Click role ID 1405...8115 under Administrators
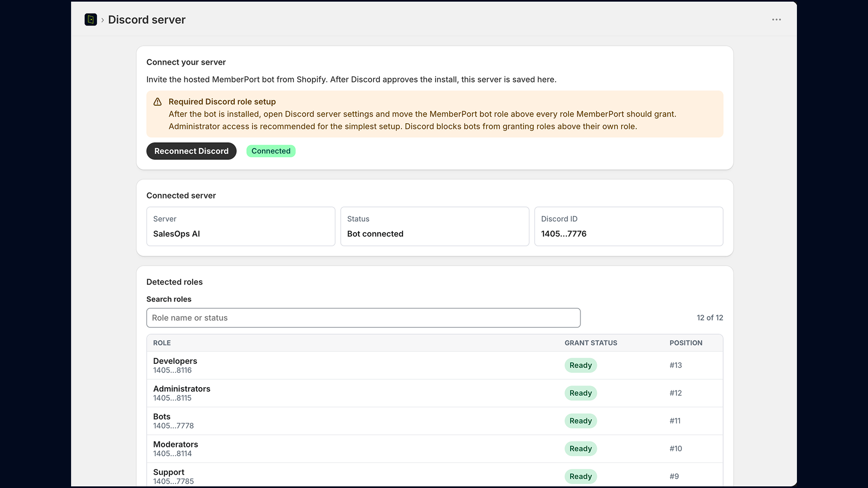The height and width of the screenshot is (488, 868). point(173,398)
